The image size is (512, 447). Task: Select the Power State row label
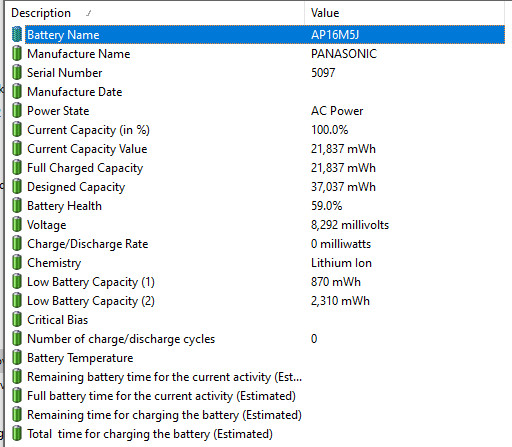(x=58, y=111)
